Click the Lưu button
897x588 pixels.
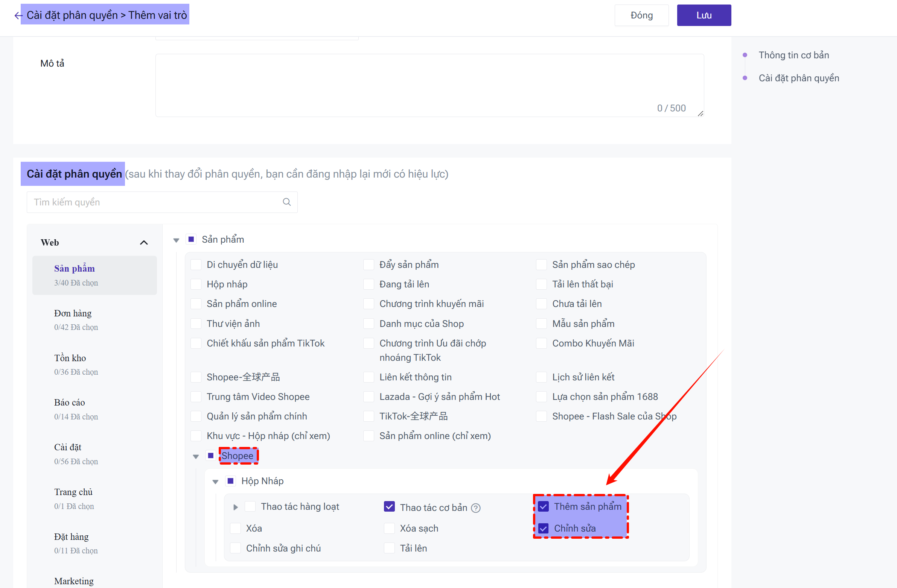(x=704, y=15)
